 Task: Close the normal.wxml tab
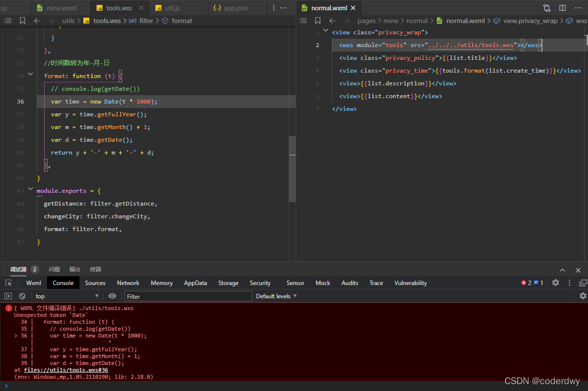(x=353, y=8)
